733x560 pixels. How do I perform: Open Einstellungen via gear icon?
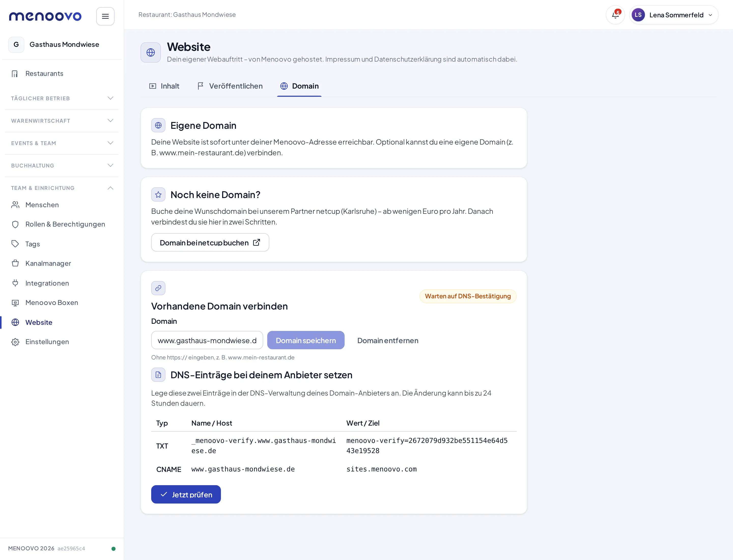[15, 342]
